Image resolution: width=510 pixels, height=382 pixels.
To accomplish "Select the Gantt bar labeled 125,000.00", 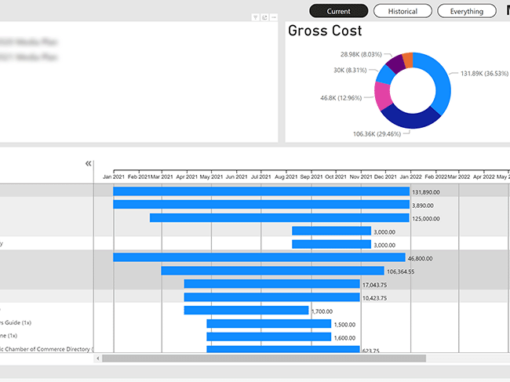I will (x=280, y=218).
